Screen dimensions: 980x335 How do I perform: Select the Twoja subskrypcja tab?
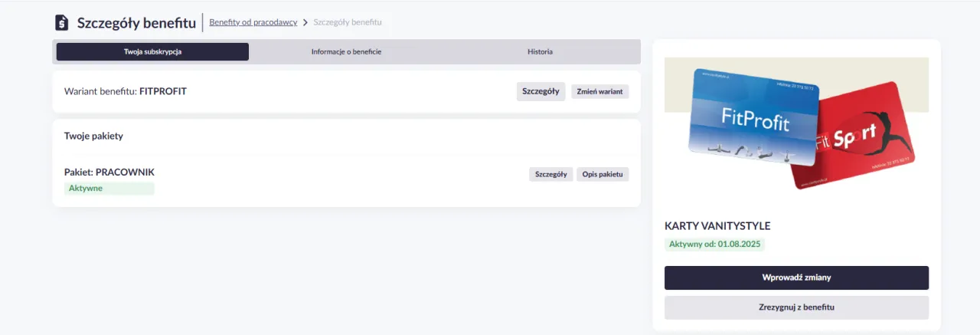coord(152,52)
